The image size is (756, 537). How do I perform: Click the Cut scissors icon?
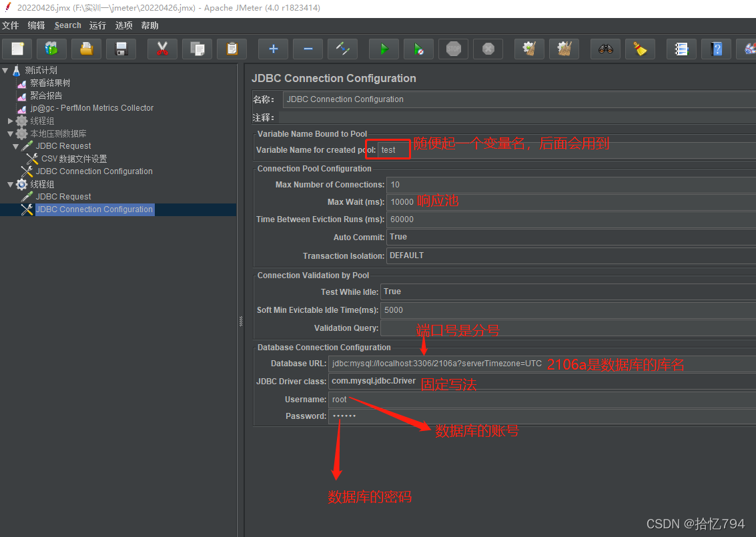pyautogui.click(x=163, y=49)
